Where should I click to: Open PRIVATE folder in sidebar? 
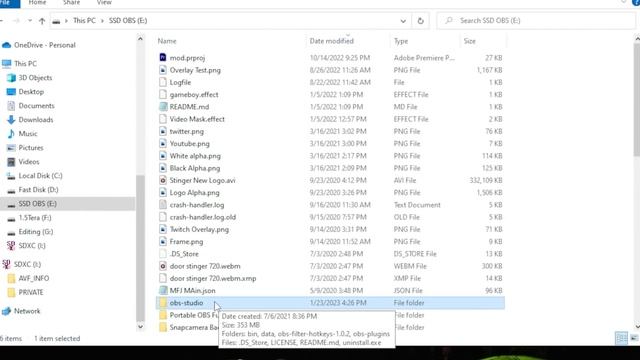point(31,292)
